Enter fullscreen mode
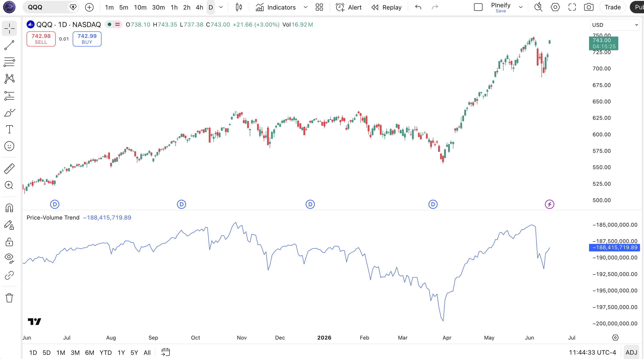Viewport: 644px width, 359px height. [x=572, y=7]
